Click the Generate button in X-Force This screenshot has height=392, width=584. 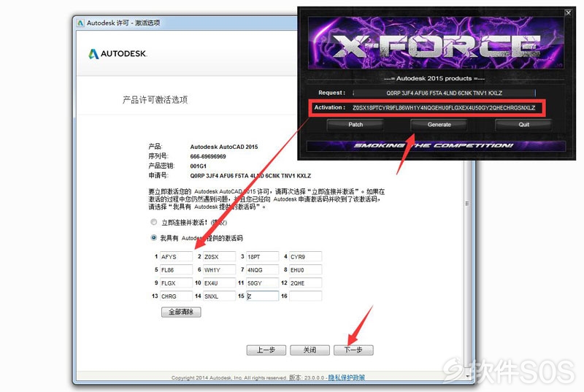tap(439, 125)
